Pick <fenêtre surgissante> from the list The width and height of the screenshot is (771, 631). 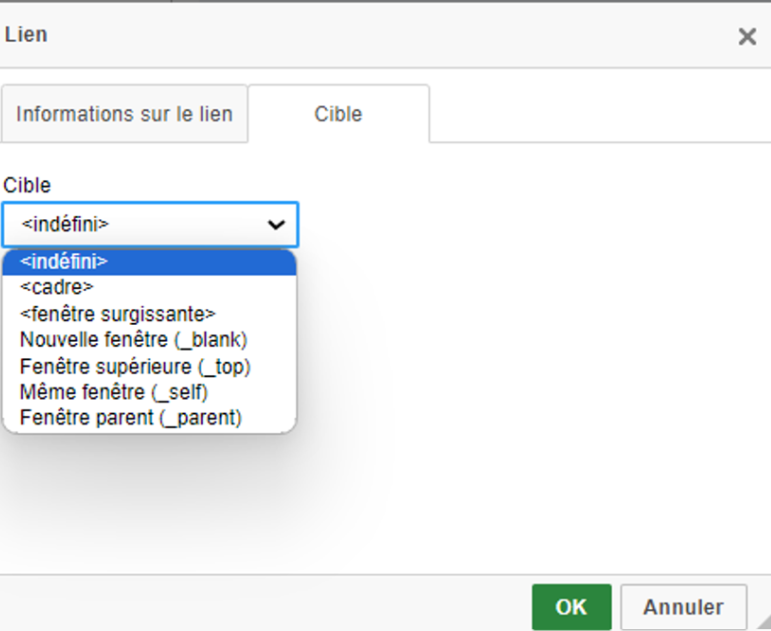(x=117, y=314)
